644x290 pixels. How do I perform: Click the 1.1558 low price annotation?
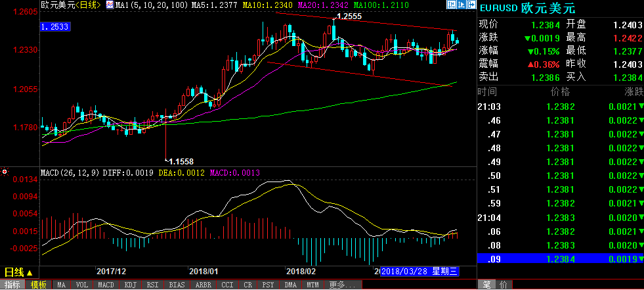[x=181, y=162]
